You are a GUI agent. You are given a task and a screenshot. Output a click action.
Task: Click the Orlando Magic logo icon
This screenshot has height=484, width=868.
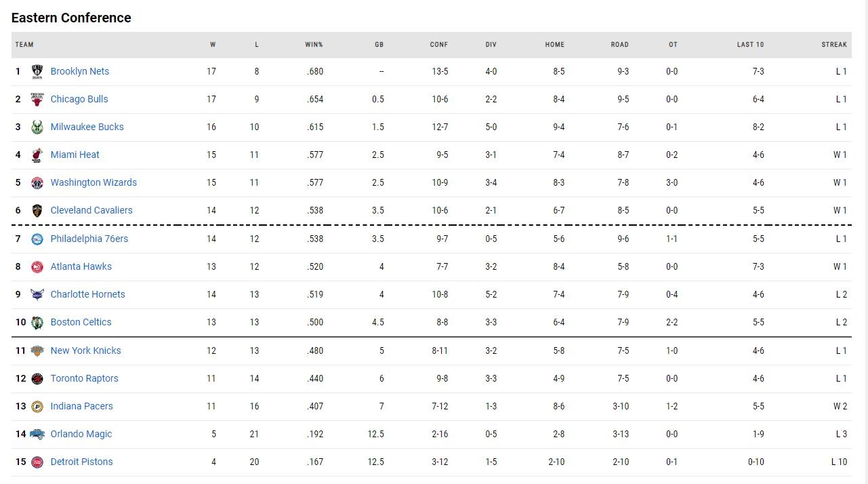coord(37,435)
